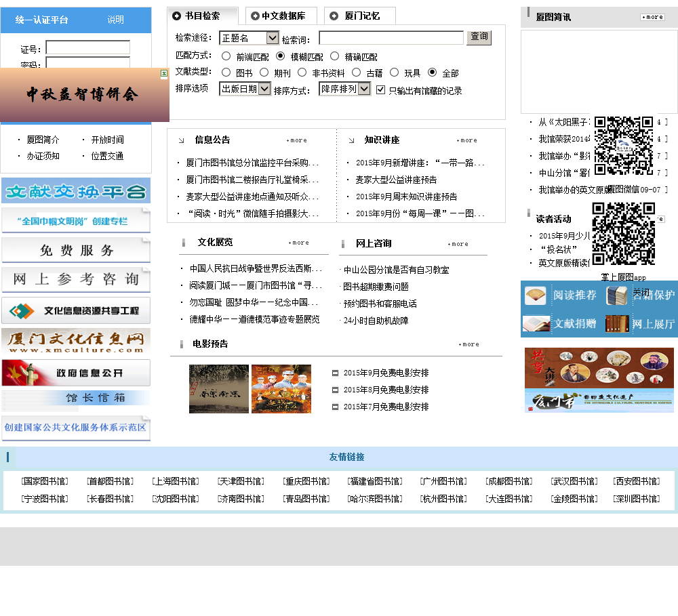Open the 厦门市非物质文化遗产 banner

pos(599,401)
